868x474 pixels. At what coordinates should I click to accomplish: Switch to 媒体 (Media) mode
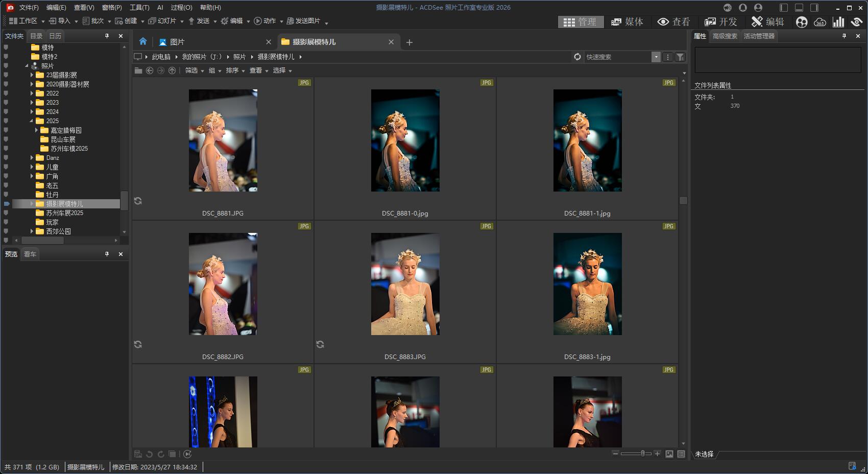click(627, 21)
